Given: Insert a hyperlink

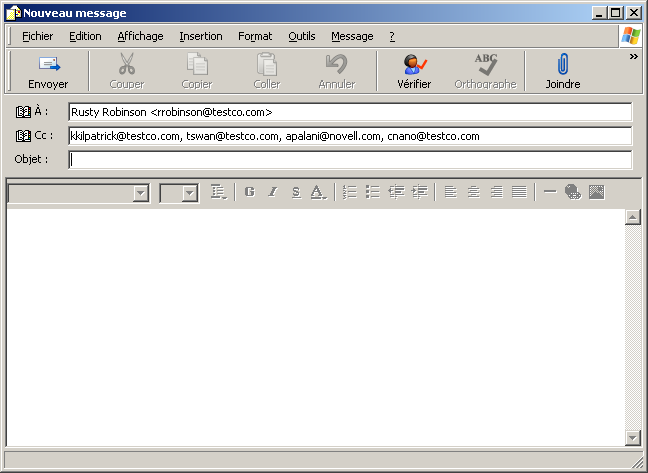Looking at the screenshot, I should [x=573, y=192].
